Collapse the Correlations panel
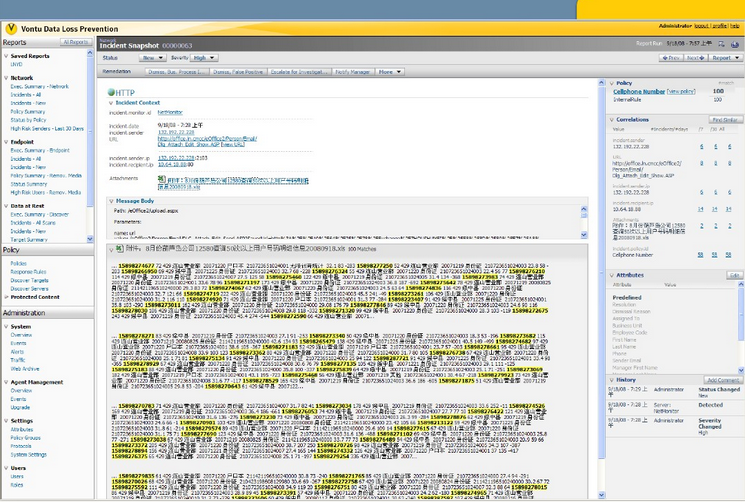Image resolution: width=749 pixels, height=503 pixels. (609, 119)
